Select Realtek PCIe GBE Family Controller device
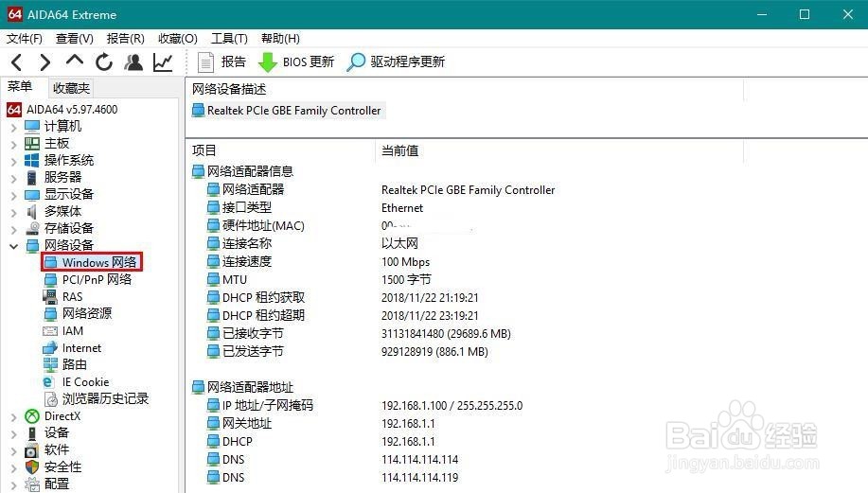Image resolution: width=868 pixels, height=493 pixels. (287, 111)
